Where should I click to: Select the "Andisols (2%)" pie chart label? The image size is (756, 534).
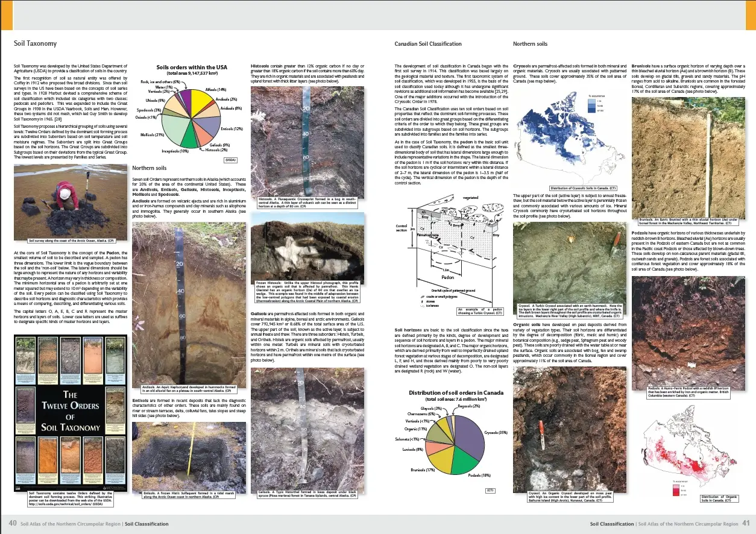coord(225,99)
